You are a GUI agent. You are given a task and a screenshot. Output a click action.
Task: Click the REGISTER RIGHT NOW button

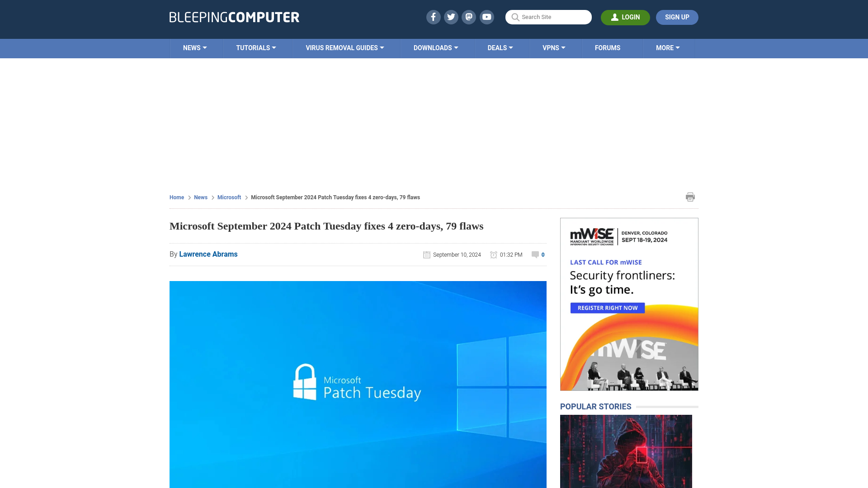coord(608,307)
